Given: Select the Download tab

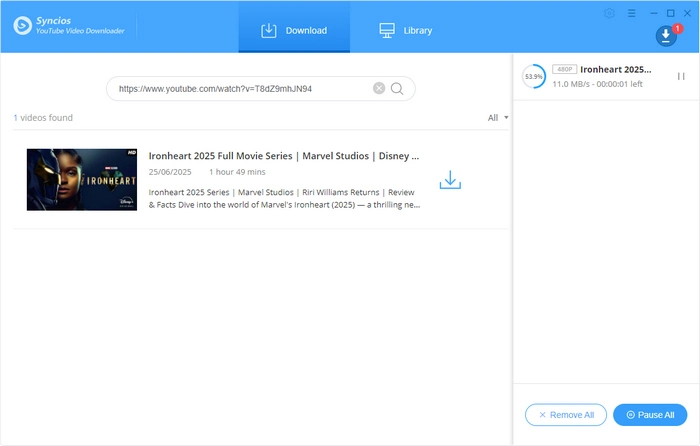Looking at the screenshot, I should 294,30.
